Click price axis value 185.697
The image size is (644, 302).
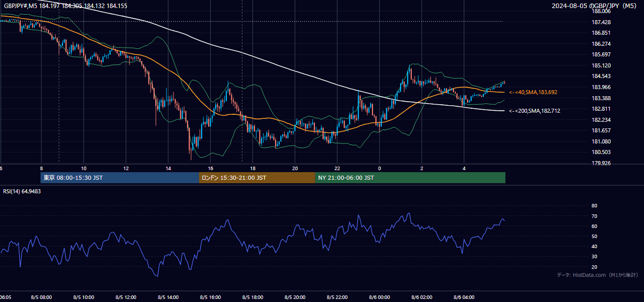coord(601,54)
